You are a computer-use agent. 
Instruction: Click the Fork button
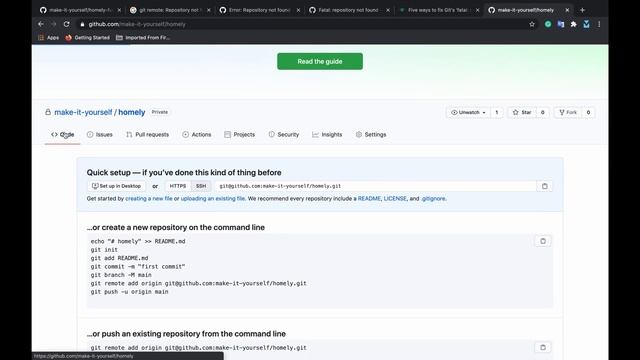click(568, 112)
